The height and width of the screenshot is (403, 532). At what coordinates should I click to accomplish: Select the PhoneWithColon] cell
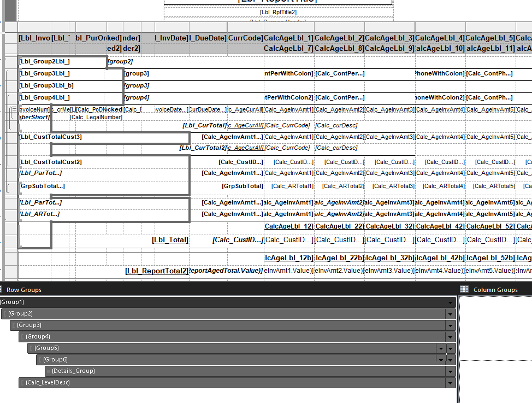(440, 74)
